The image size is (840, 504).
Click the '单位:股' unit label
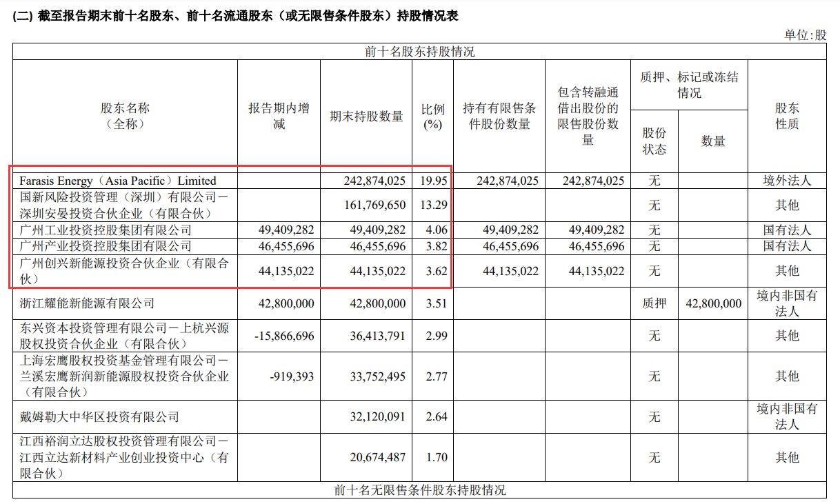pyautogui.click(x=806, y=35)
